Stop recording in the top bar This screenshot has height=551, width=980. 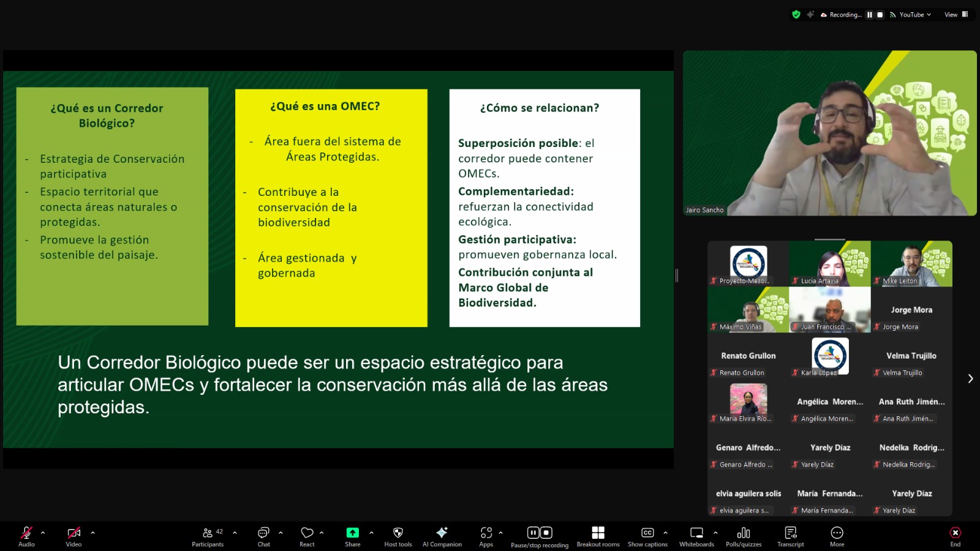point(880,15)
